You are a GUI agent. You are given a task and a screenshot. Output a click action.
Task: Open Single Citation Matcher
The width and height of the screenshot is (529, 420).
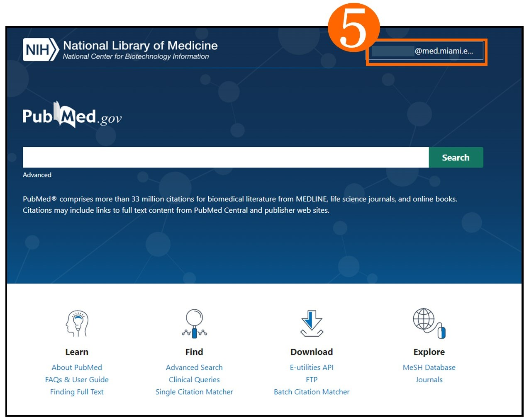[194, 392]
